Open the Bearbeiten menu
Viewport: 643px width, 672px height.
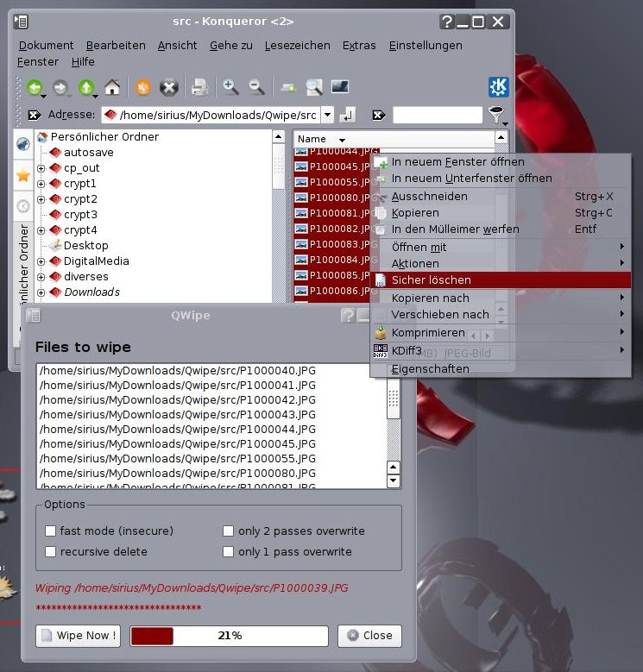(x=116, y=46)
